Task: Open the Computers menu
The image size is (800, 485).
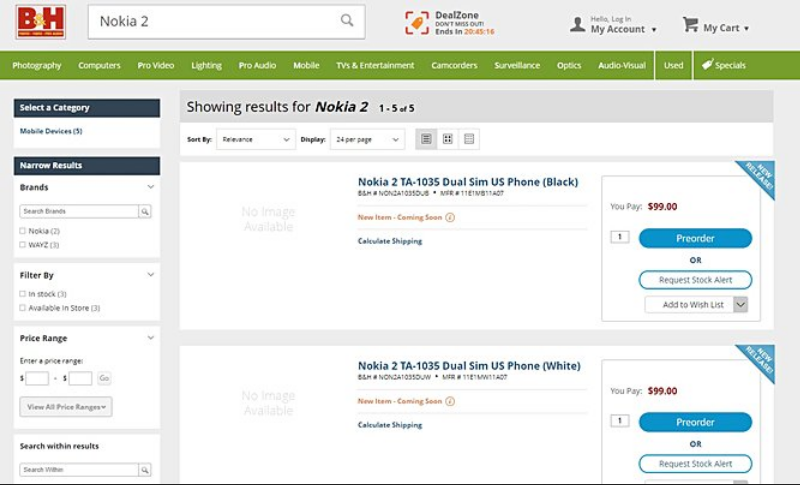Action: (99, 65)
